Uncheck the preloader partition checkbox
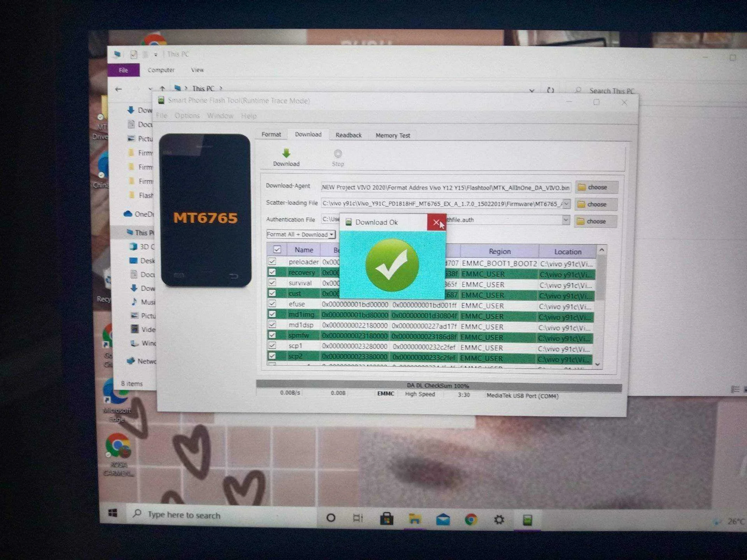The width and height of the screenshot is (747, 560). [272, 261]
